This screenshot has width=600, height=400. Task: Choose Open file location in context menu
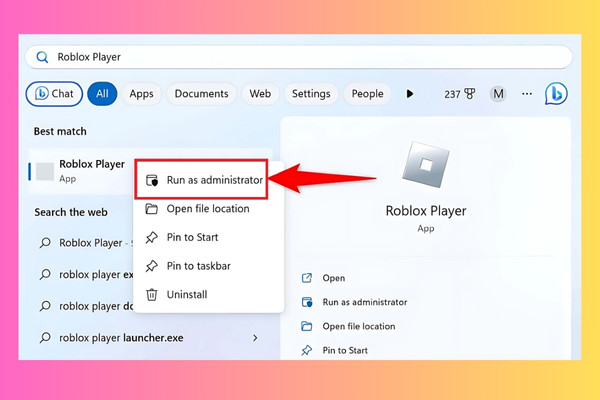pyautogui.click(x=209, y=209)
